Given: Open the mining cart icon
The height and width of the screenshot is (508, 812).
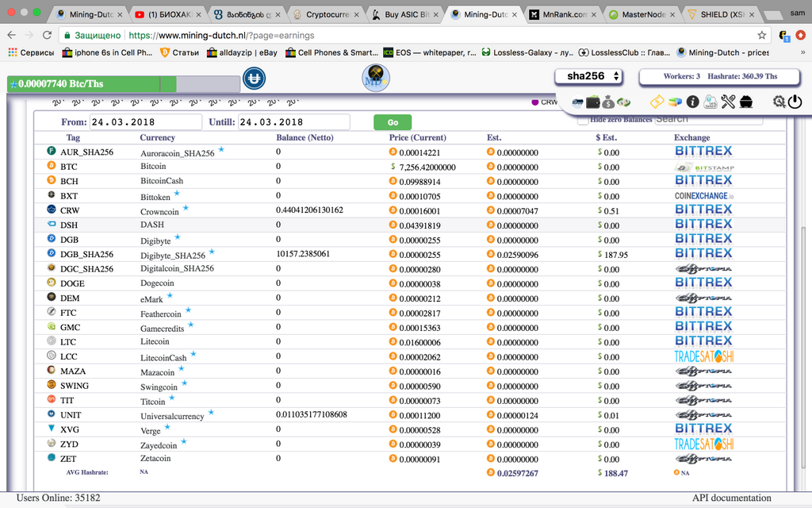Looking at the screenshot, I should tap(745, 102).
